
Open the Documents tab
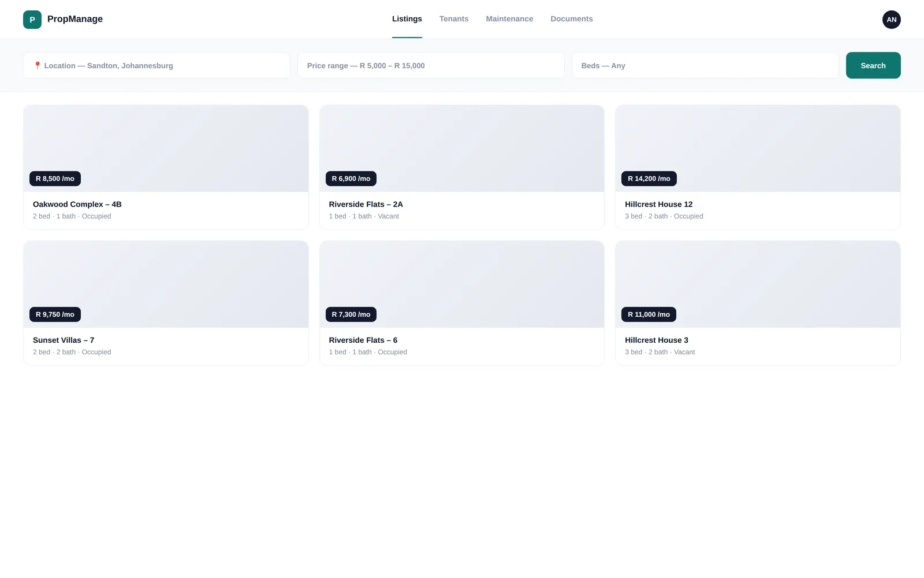click(x=572, y=19)
